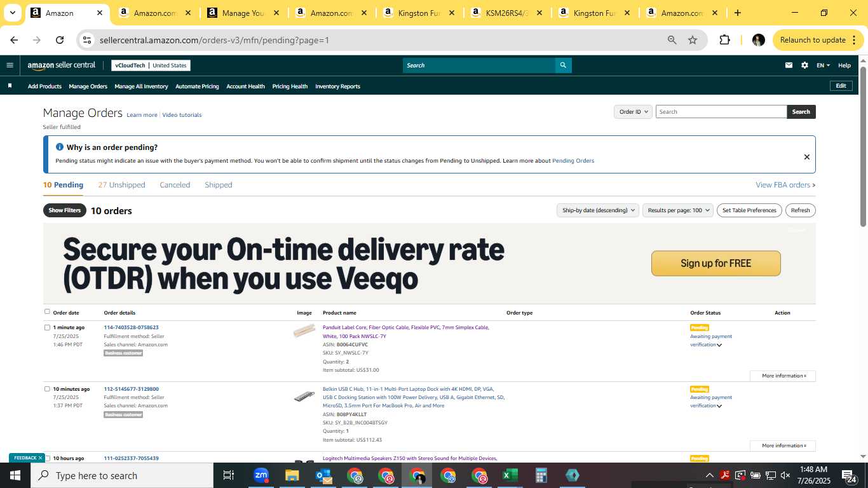Click the browser extensions puzzle icon
Image resolution: width=868 pixels, height=488 pixels.
[724, 40]
